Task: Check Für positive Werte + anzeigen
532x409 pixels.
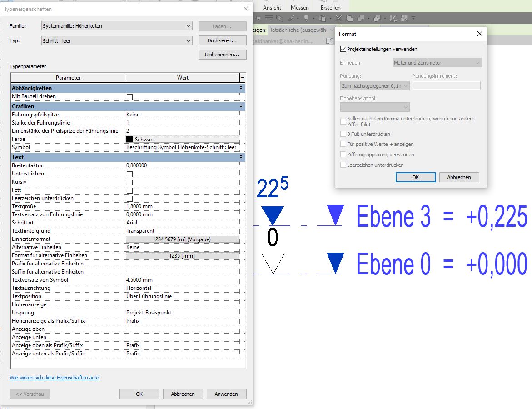Action: pos(343,144)
